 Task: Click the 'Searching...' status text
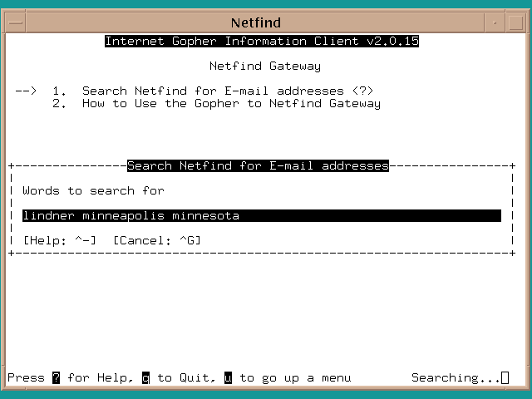456,377
